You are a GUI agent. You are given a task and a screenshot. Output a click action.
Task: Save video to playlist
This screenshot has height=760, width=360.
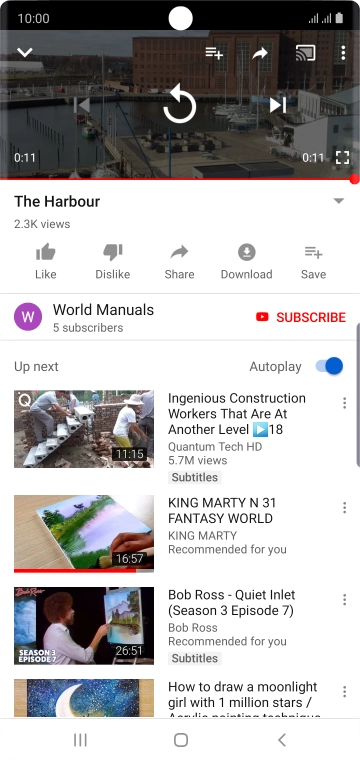click(313, 262)
